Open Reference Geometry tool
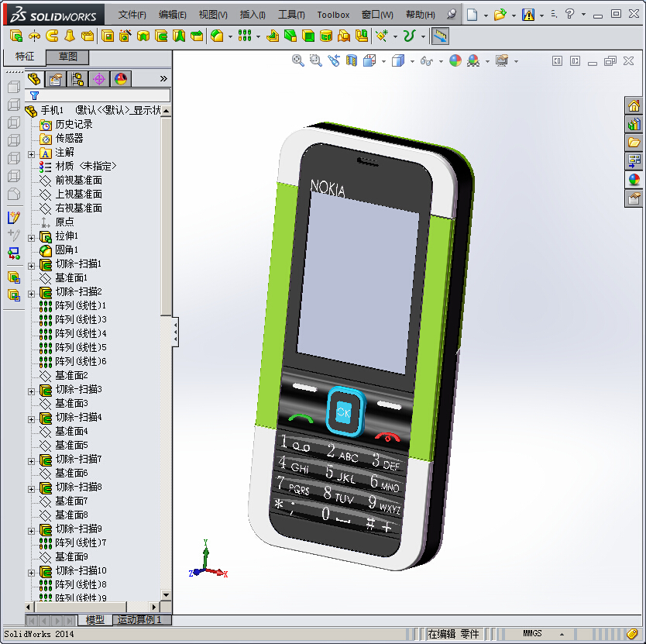The height and width of the screenshot is (644, 646). (382, 36)
